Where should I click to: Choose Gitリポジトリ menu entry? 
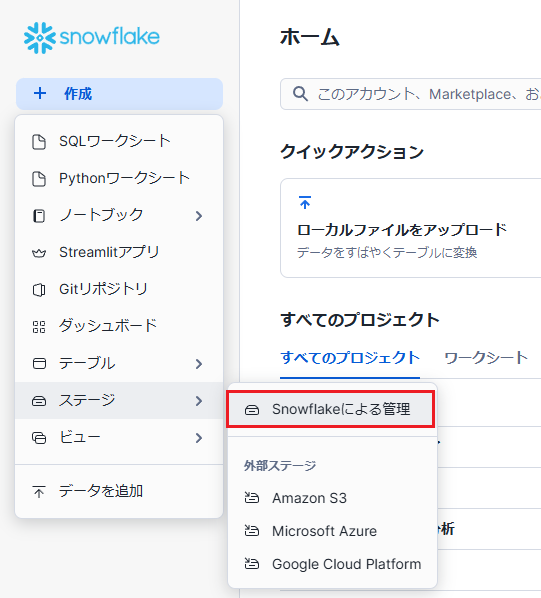119,289
